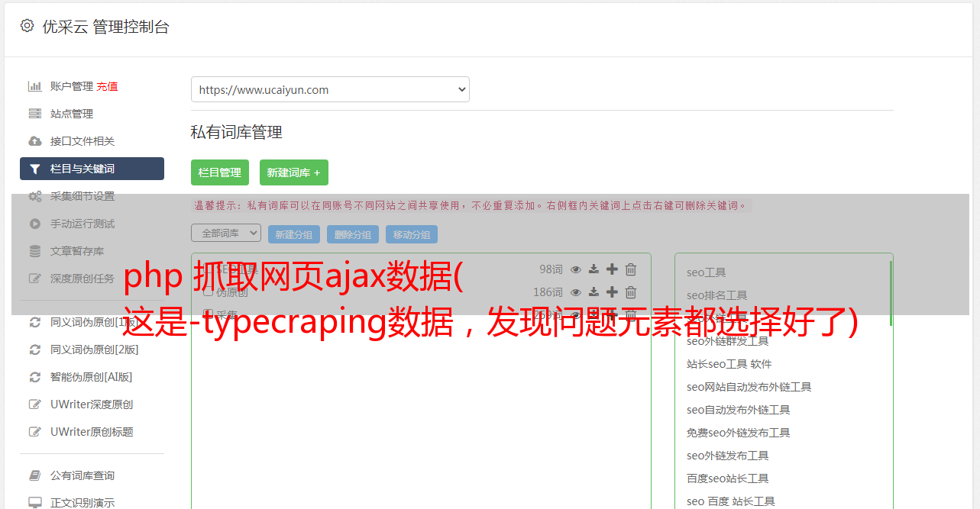Viewport: 980px width, 509px height.
Task: Click the cloud upload icon beside 接口文件相关
Action: [34, 141]
